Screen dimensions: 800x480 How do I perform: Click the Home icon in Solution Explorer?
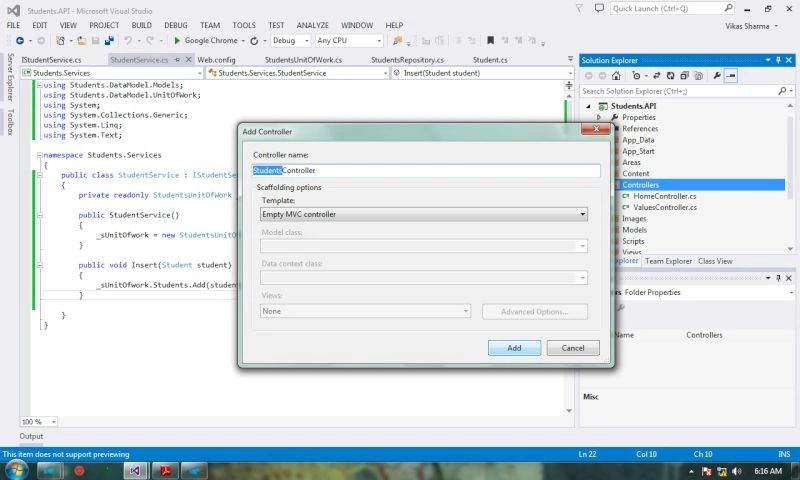[616, 75]
